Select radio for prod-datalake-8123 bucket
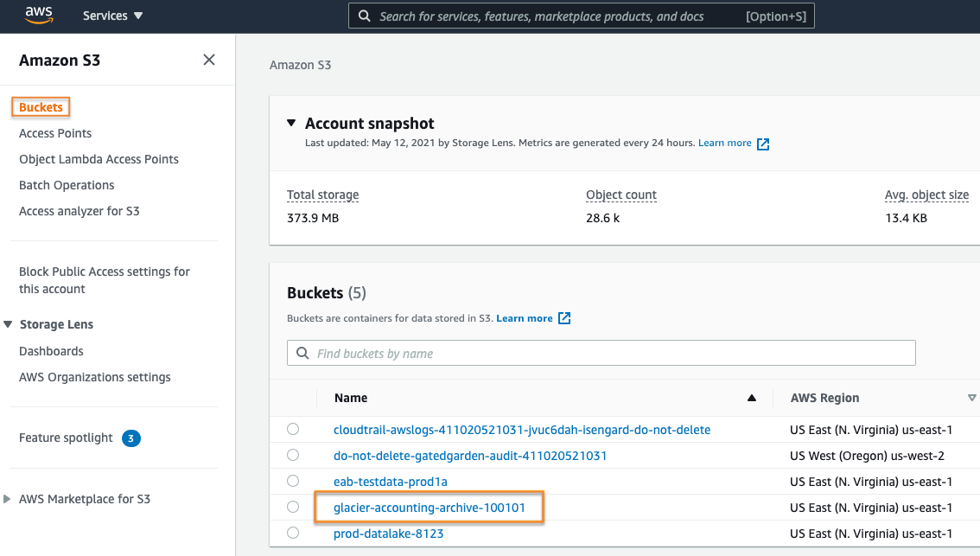This screenshot has height=556, width=980. pos(293,533)
